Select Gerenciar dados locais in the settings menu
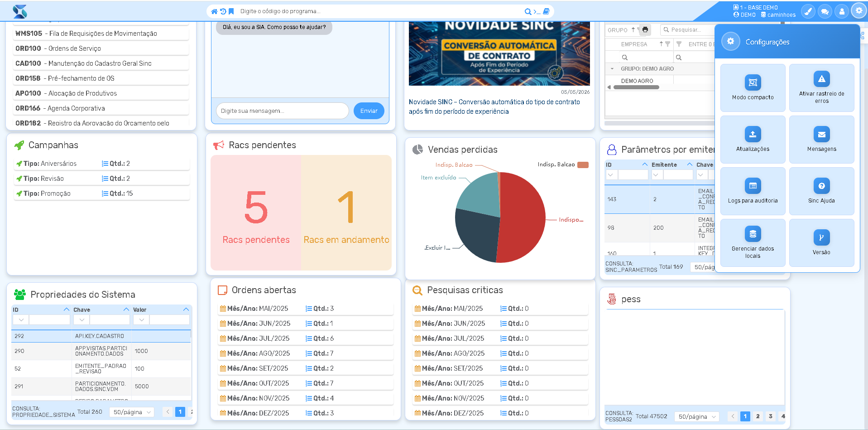Viewport: 868px width, 430px height. click(x=753, y=243)
